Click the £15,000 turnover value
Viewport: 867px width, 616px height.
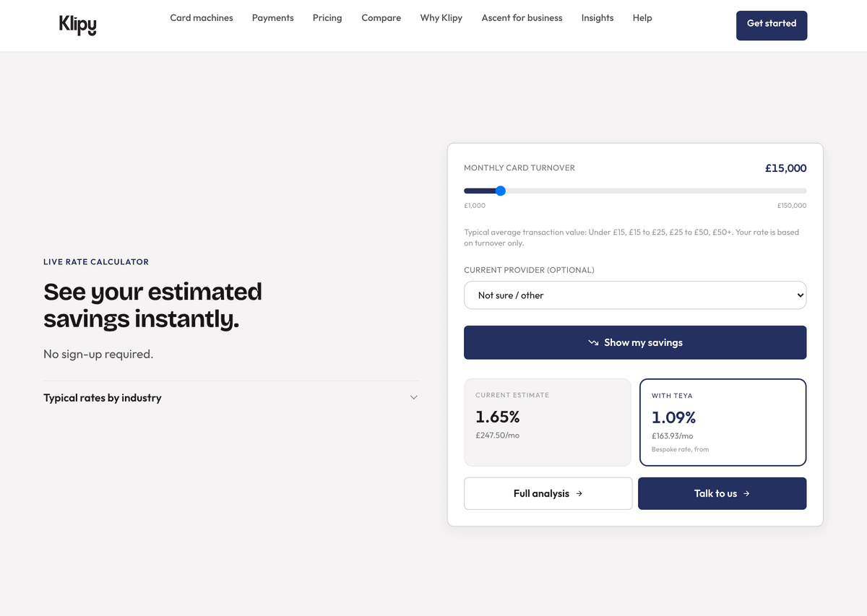coord(786,168)
